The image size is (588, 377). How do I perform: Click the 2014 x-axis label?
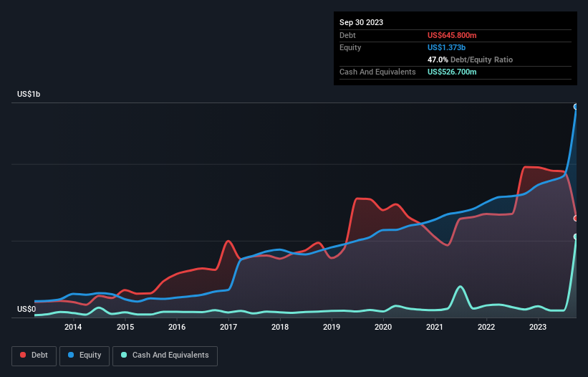click(x=73, y=327)
